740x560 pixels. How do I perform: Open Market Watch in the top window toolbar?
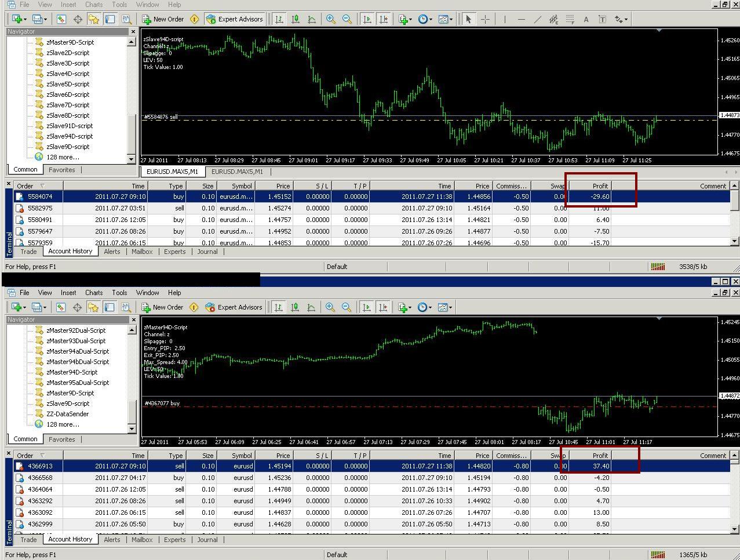pos(61,19)
